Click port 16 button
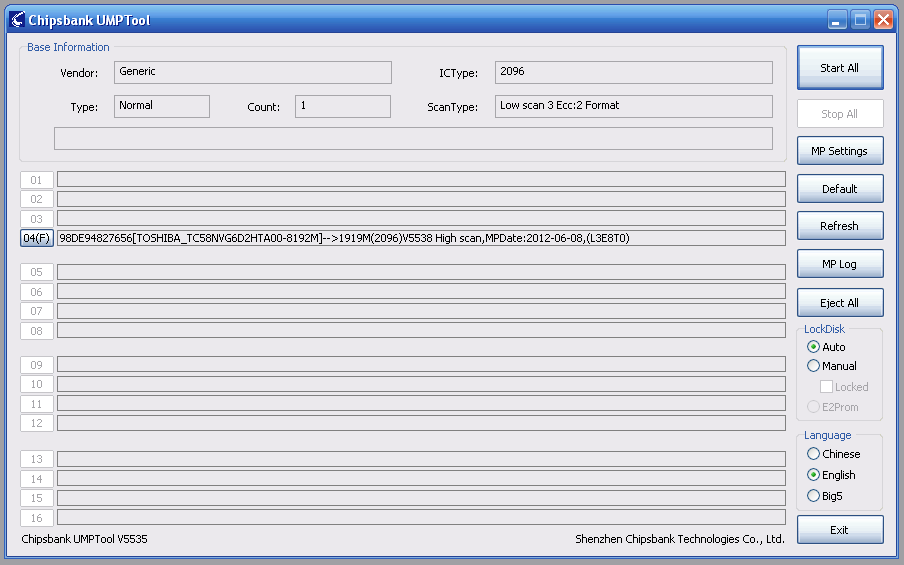The height and width of the screenshot is (565, 904). coord(37,518)
